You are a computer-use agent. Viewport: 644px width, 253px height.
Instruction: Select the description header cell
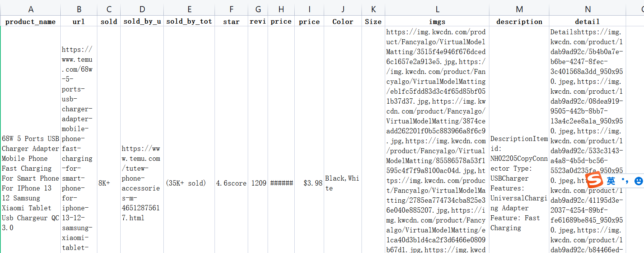click(x=519, y=22)
